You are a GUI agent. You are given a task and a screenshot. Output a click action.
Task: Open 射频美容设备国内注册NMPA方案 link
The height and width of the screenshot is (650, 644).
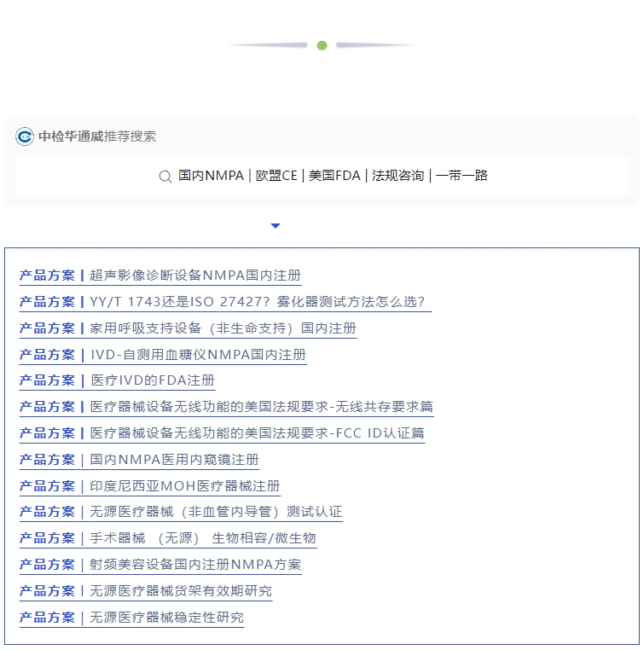195,565
